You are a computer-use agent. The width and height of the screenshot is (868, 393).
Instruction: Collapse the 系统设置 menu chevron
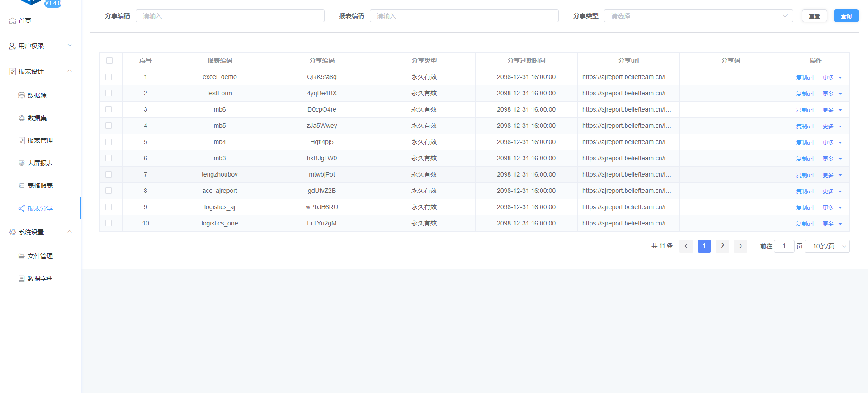coord(70,231)
